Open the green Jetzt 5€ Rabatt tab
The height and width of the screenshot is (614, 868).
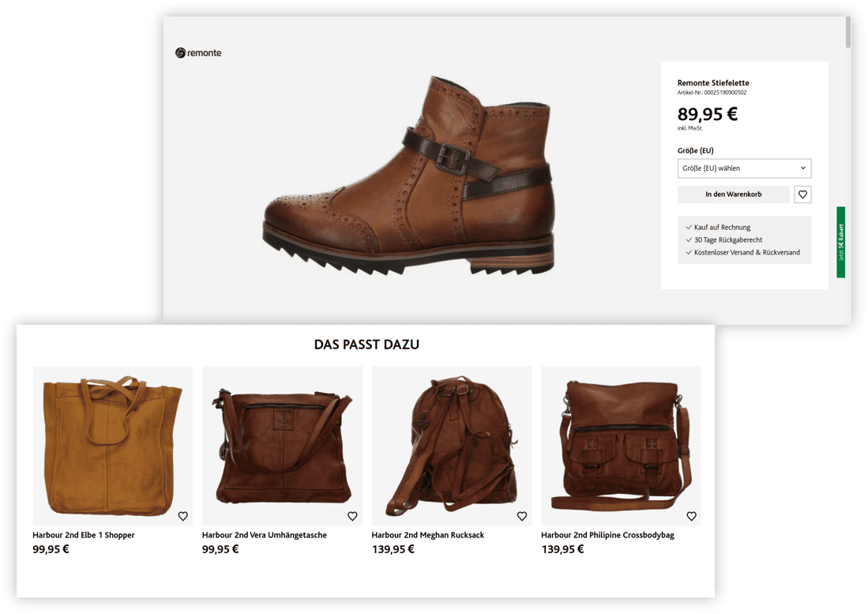[x=840, y=242]
